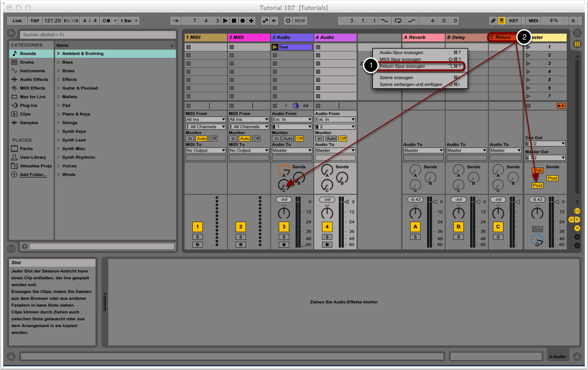Launch the Test clip play triangle
588x370 pixels.
tap(275, 47)
